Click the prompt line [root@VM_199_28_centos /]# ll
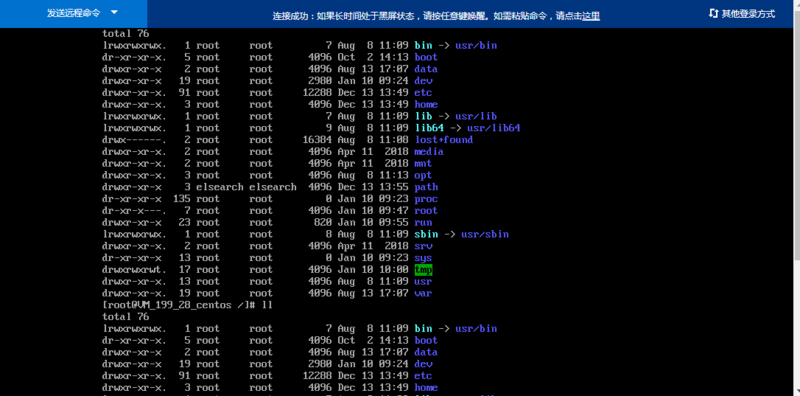The height and width of the screenshot is (396, 800). (187, 305)
